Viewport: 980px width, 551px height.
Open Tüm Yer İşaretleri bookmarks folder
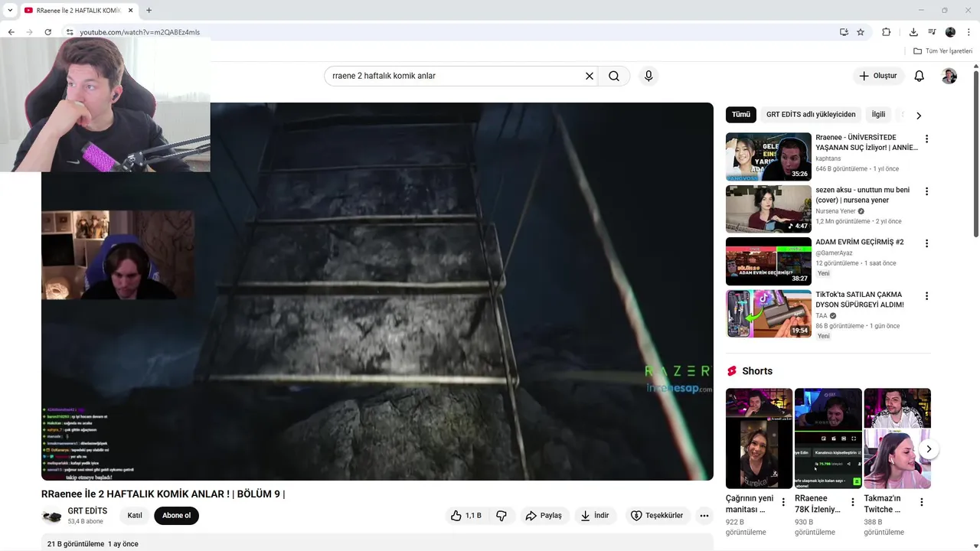pos(942,51)
